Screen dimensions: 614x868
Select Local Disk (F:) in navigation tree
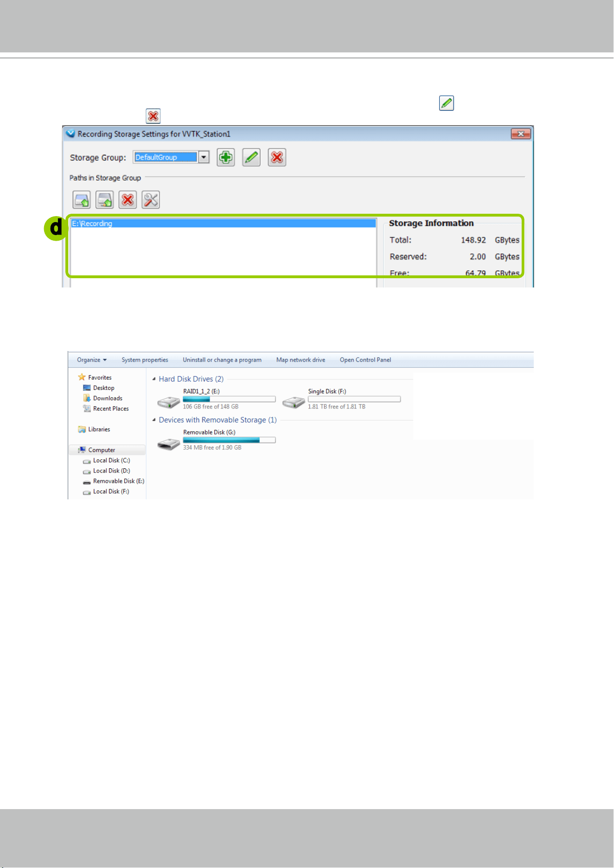(x=111, y=491)
